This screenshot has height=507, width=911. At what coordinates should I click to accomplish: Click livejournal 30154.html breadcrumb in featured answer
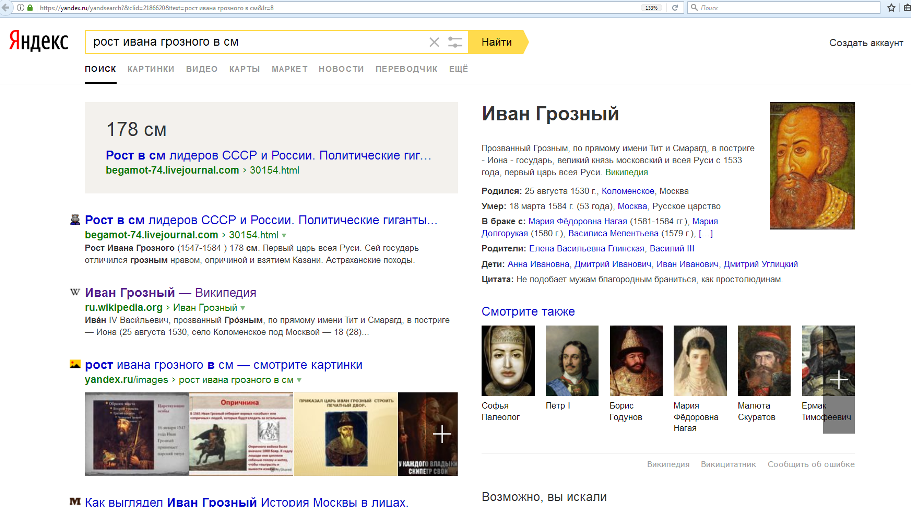(275, 170)
